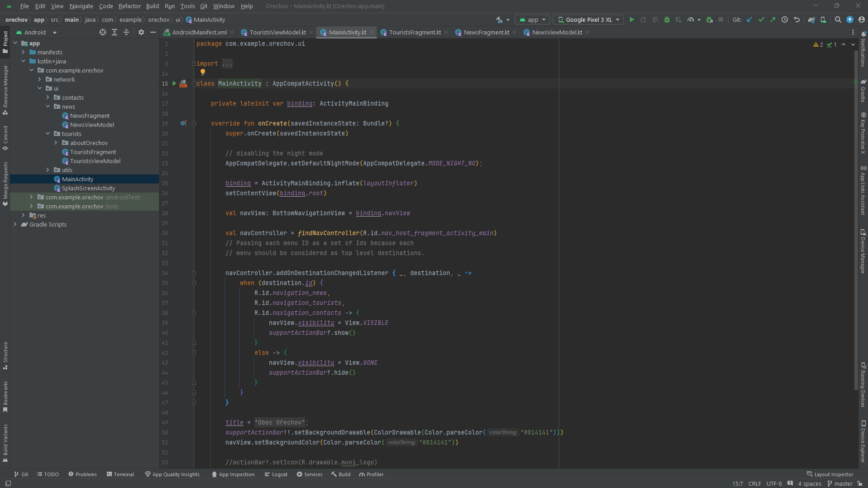Image resolution: width=868 pixels, height=488 pixels.
Task: Expand Gradle Scripts node
Action: pos(15,224)
